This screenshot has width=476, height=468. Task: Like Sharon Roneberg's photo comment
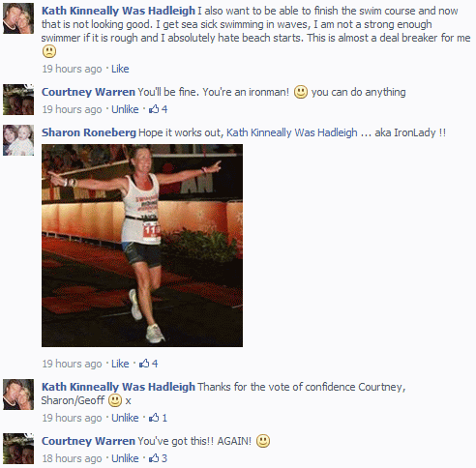[120, 364]
